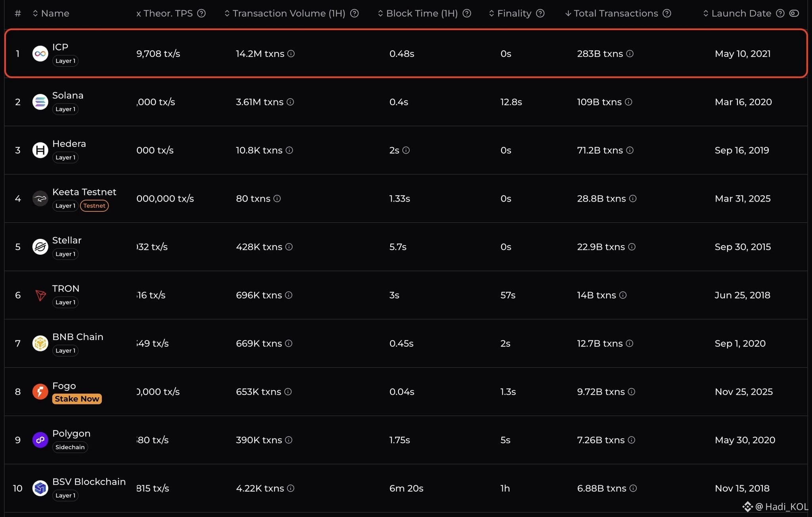This screenshot has height=517, width=812.
Task: Select BSV Blockchain block time 6m 20s
Action: click(406, 488)
